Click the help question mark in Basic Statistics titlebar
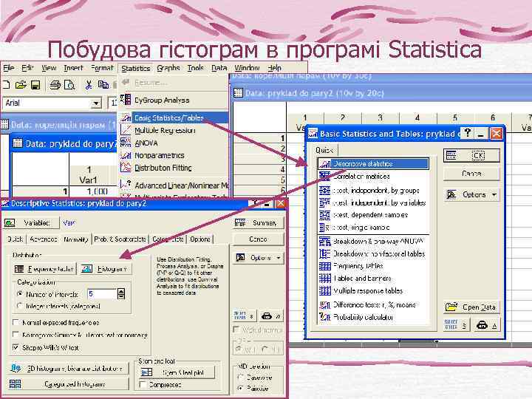 coord(467,133)
